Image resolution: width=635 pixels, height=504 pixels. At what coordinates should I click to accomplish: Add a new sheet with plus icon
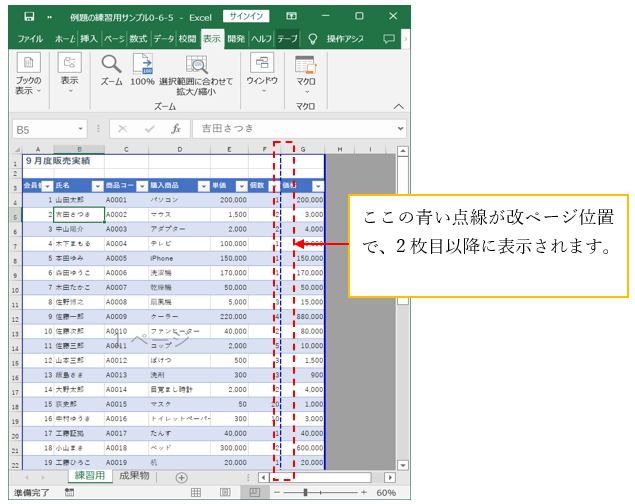point(182,478)
